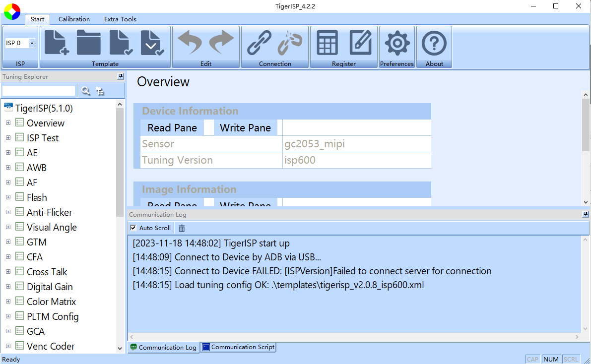The width and height of the screenshot is (591, 364).
Task: Open the ISP 0 dropdown
Action: click(32, 43)
